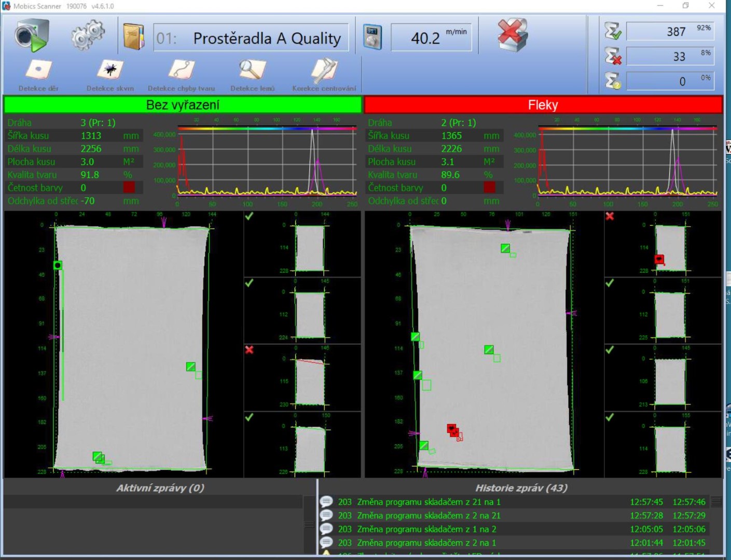Screen dimensions: 731x560
Task: Click the 40.2 m/min speed field
Action: coord(431,37)
